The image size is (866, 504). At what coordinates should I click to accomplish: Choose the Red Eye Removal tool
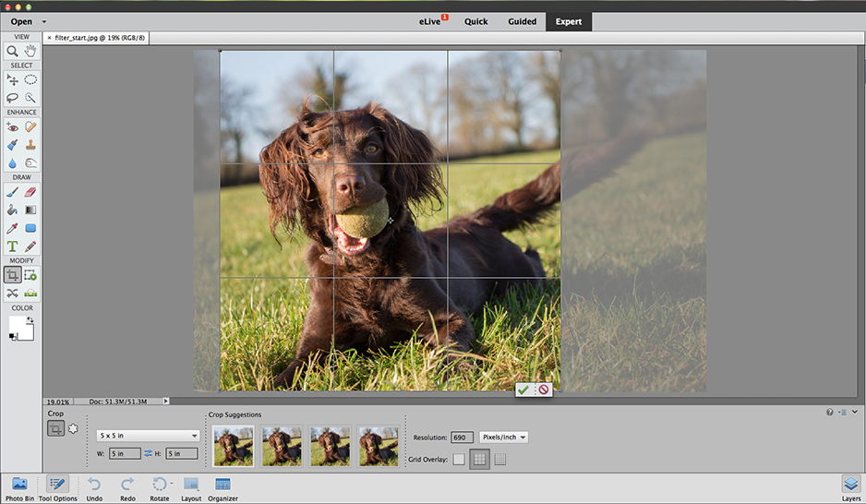click(x=12, y=127)
